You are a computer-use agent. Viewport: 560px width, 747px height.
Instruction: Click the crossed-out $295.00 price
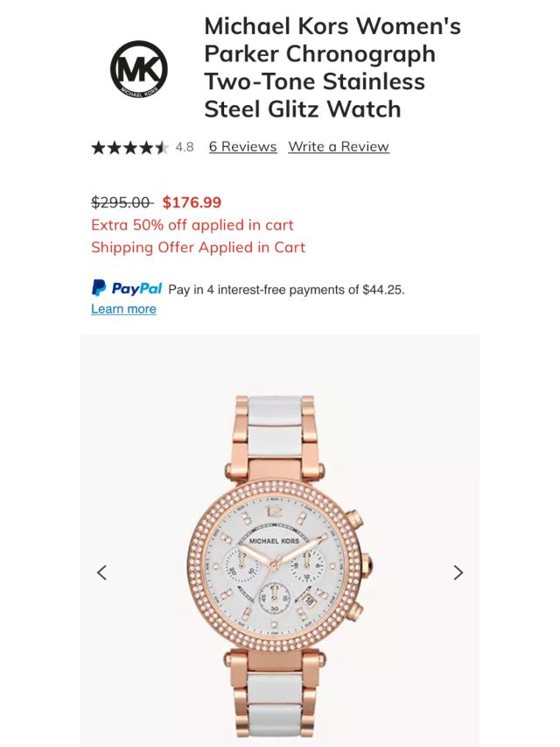click(122, 202)
